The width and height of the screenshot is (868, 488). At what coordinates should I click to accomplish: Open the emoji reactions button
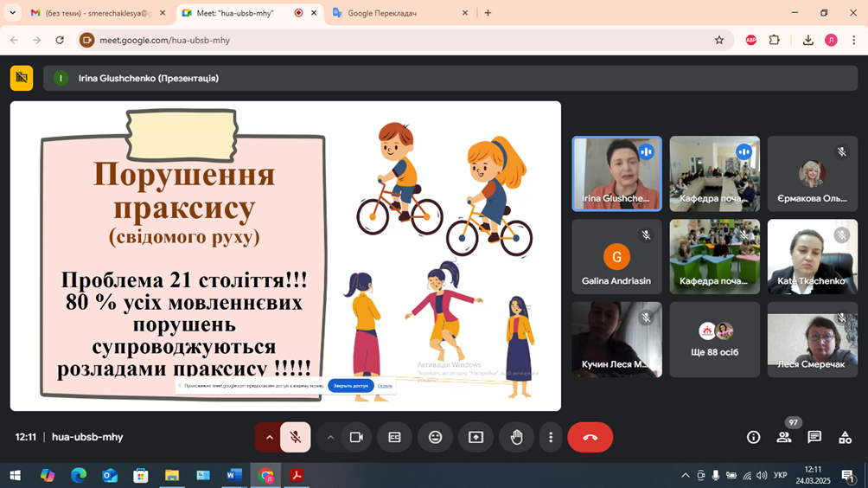[435, 438]
